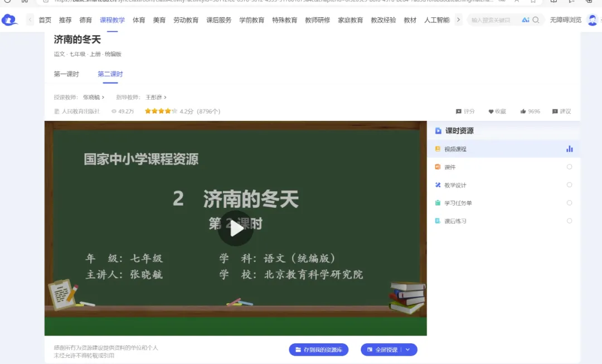The image size is (602, 364).
Task: Open 学习任务单 resource
Action: pos(503,203)
